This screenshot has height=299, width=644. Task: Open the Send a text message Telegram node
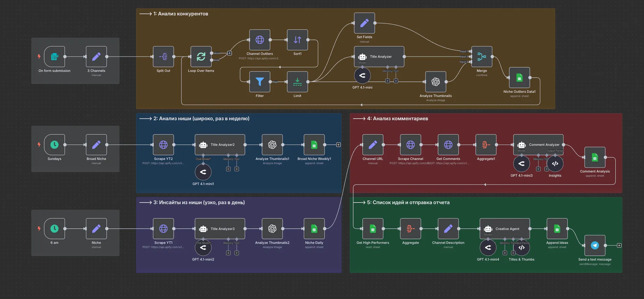point(595,246)
